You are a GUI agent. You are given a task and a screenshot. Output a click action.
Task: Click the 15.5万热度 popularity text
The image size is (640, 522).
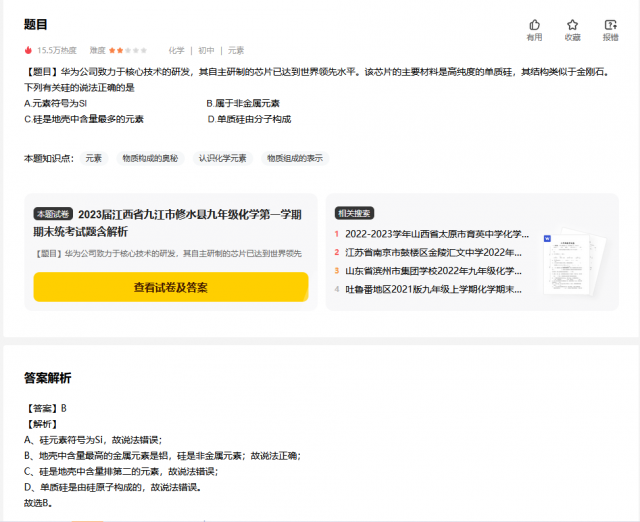pos(57,51)
